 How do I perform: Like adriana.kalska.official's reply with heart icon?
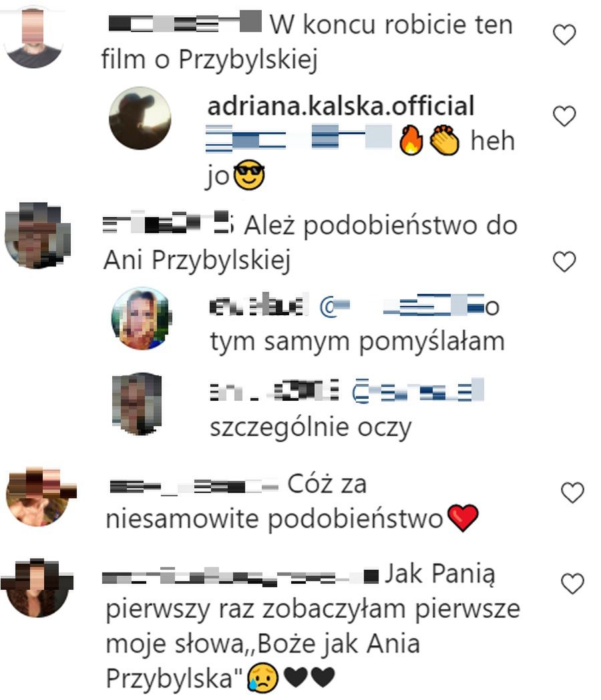coord(564,116)
